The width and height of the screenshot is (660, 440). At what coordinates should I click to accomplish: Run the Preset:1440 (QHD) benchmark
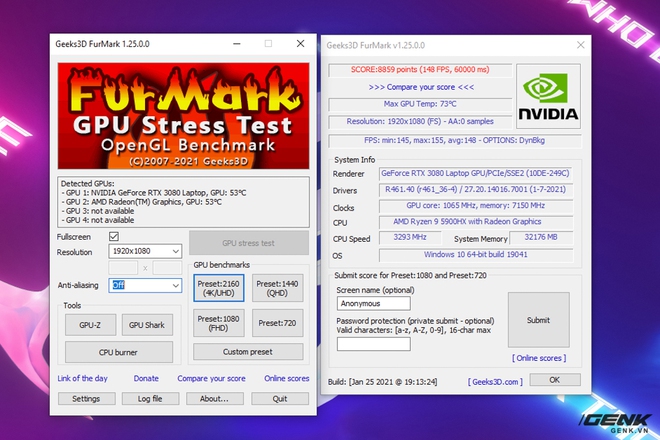pos(277,288)
